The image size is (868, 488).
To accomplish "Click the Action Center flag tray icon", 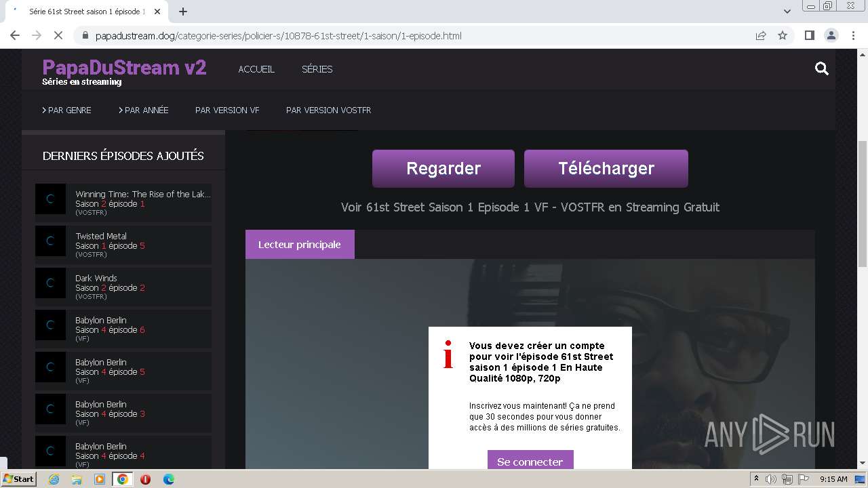I will [804, 479].
